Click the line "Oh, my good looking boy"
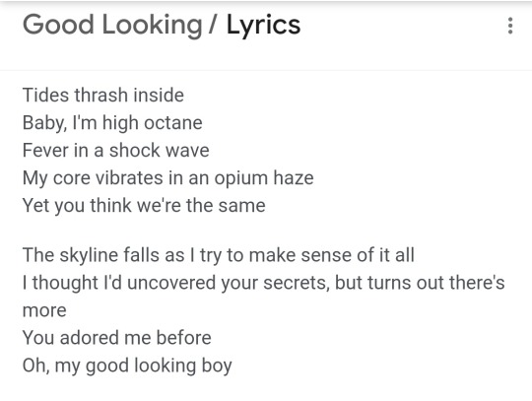532x401 pixels. coord(127,367)
